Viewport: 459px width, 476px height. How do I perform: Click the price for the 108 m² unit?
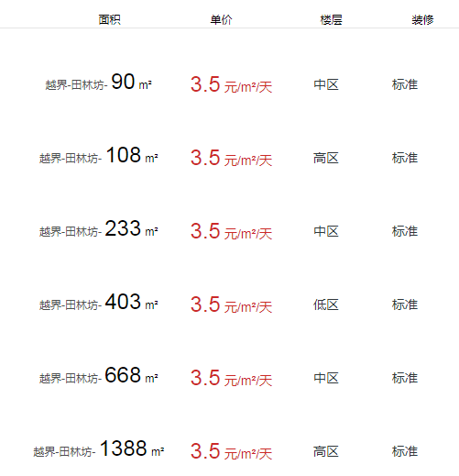(x=231, y=158)
